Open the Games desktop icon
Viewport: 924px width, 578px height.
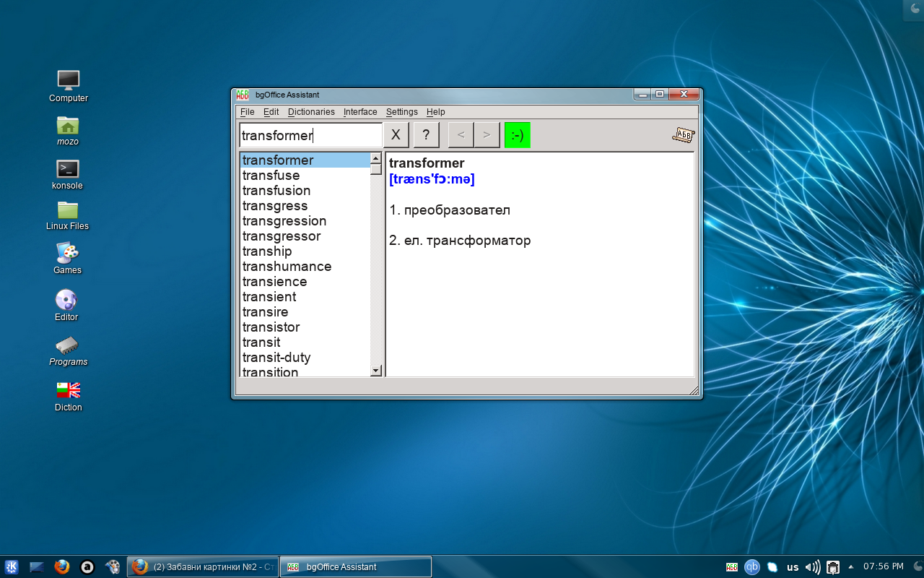[67, 259]
